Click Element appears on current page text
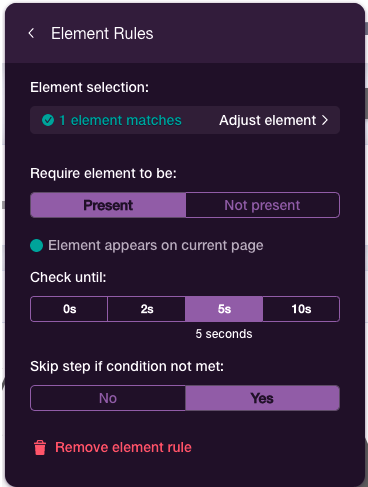Image resolution: width=368 pixels, height=487 pixels. pos(156,246)
